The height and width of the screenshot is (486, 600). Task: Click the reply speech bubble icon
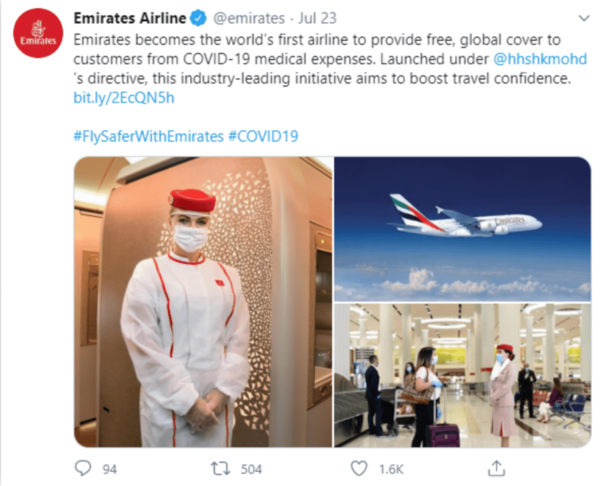coord(83,468)
